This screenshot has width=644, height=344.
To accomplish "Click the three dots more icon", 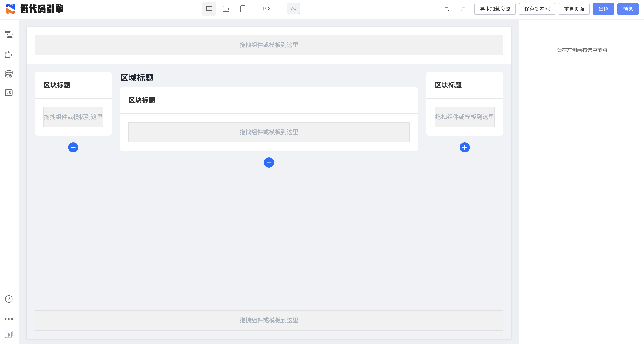I will (x=9, y=319).
